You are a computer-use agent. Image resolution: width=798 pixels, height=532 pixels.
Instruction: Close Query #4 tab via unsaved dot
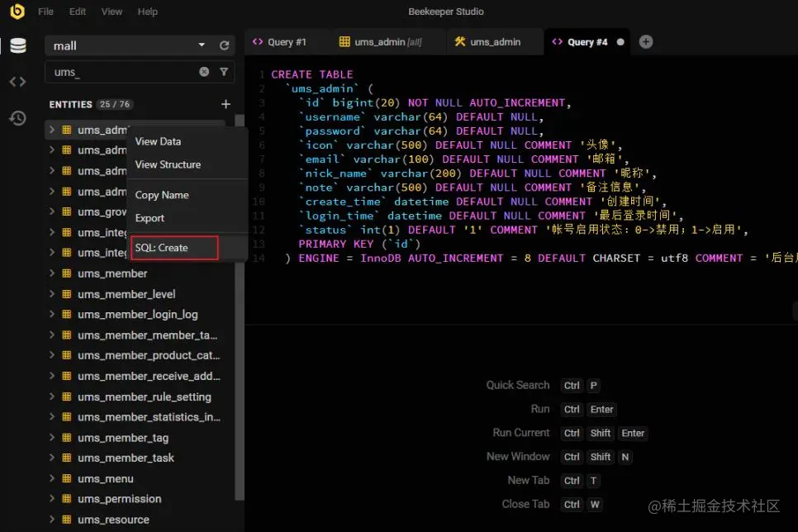pyautogui.click(x=620, y=42)
